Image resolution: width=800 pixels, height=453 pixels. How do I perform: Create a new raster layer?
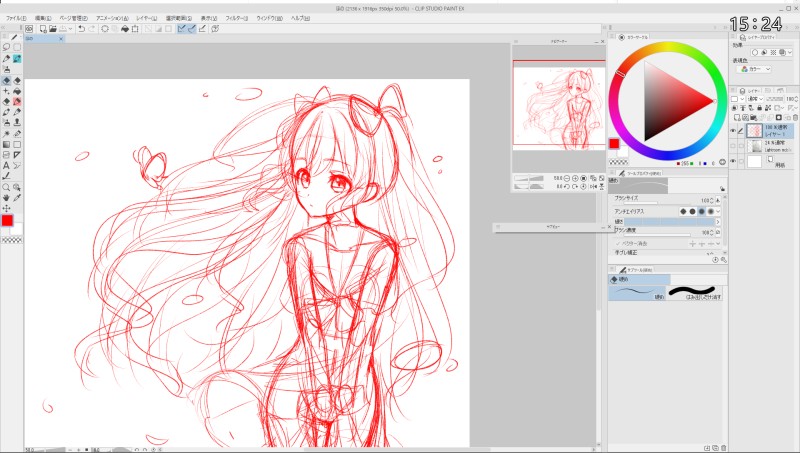735,118
